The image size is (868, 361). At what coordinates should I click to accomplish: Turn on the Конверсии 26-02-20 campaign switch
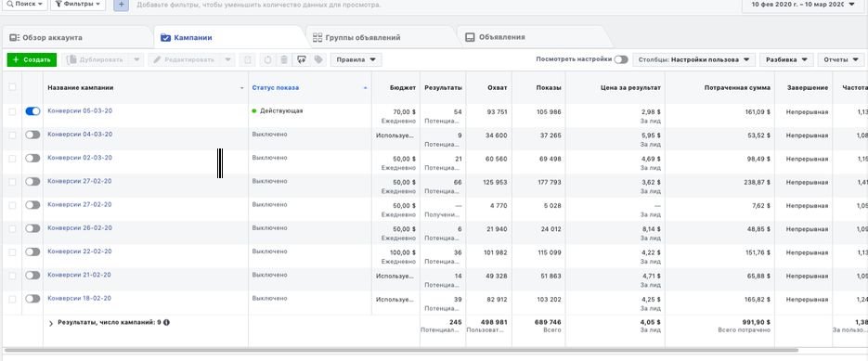coord(32,228)
